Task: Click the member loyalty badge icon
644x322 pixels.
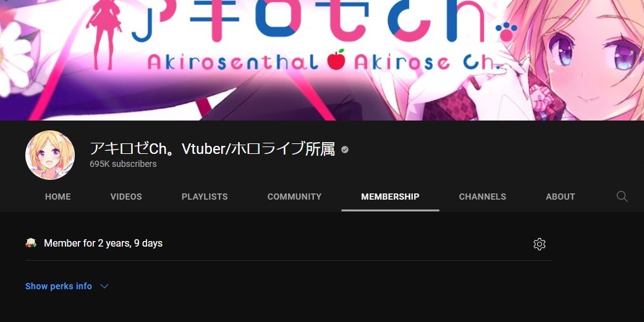Action: tap(31, 243)
